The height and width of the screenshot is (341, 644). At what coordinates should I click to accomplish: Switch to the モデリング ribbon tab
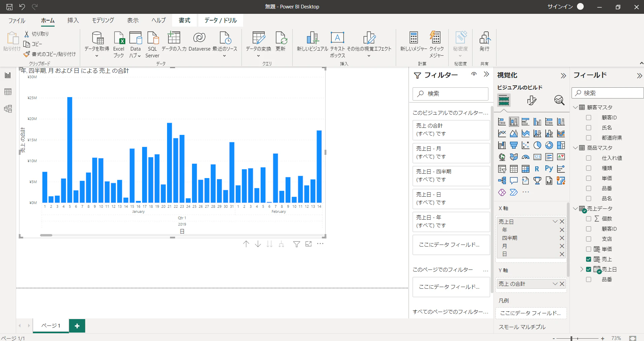[x=103, y=21]
